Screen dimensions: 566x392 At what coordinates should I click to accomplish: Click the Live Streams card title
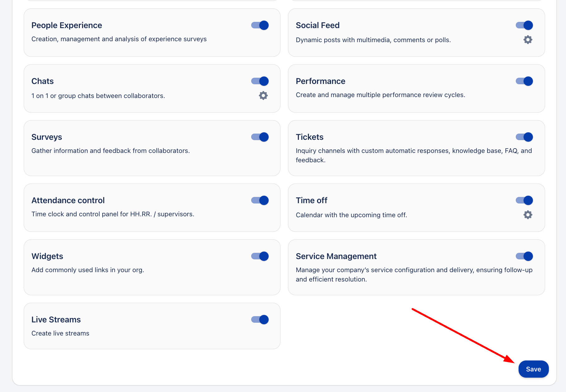tap(56, 320)
